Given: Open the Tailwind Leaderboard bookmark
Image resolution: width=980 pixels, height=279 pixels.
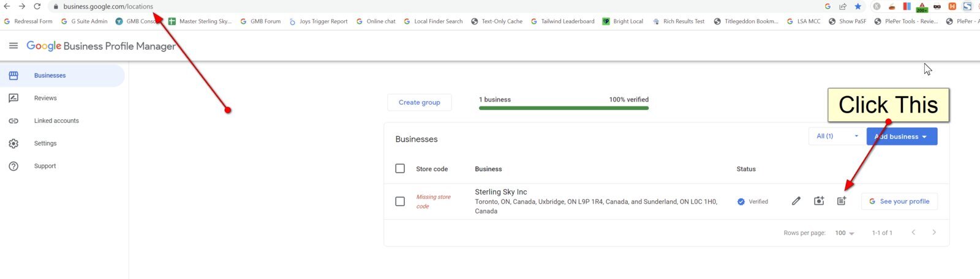Looking at the screenshot, I should 562,21.
